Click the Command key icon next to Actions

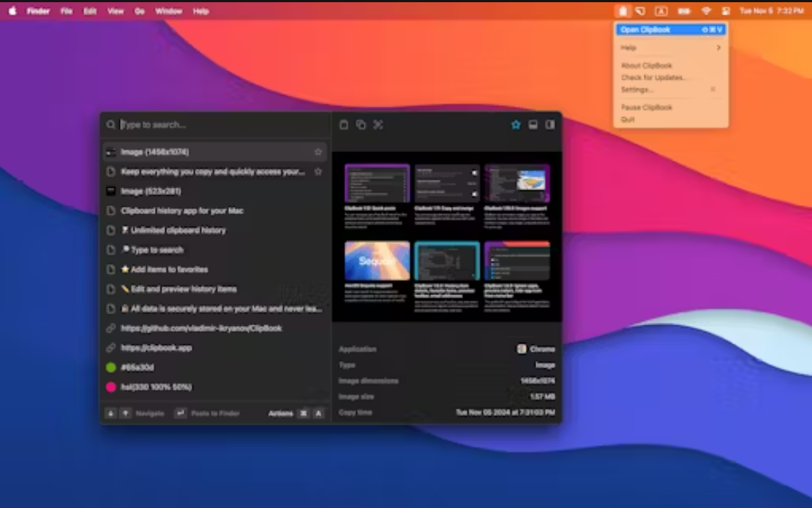304,413
